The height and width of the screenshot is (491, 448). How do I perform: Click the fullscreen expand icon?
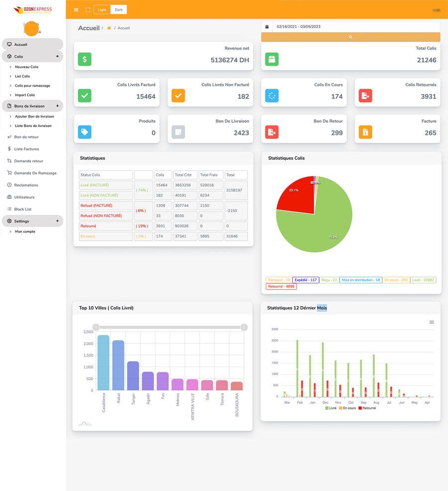click(88, 9)
